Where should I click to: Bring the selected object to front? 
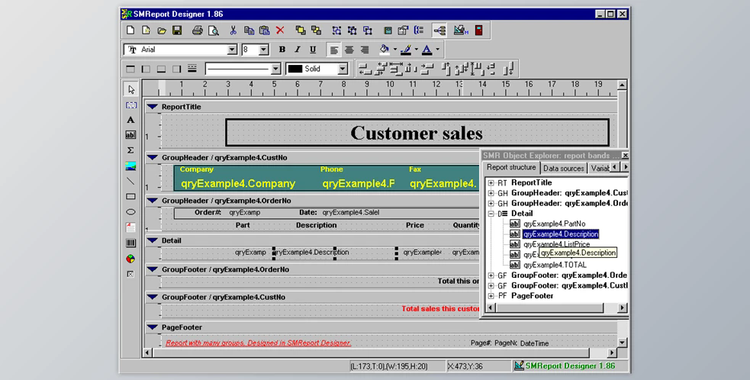(x=300, y=31)
